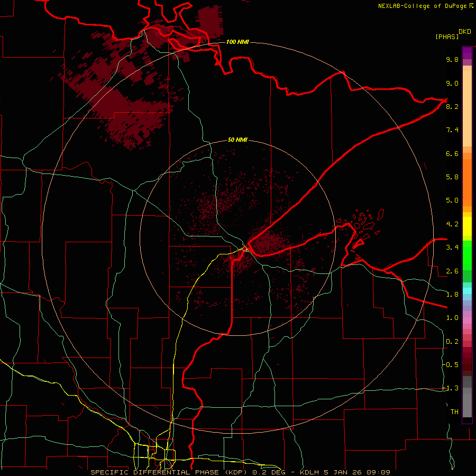Pick the purple band at the top of the scale
This screenshot has width=476, height=476.
(x=467, y=53)
